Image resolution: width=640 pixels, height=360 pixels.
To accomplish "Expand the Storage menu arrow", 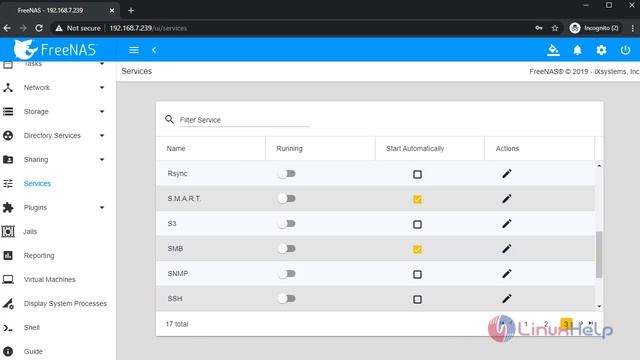I will click(102, 111).
